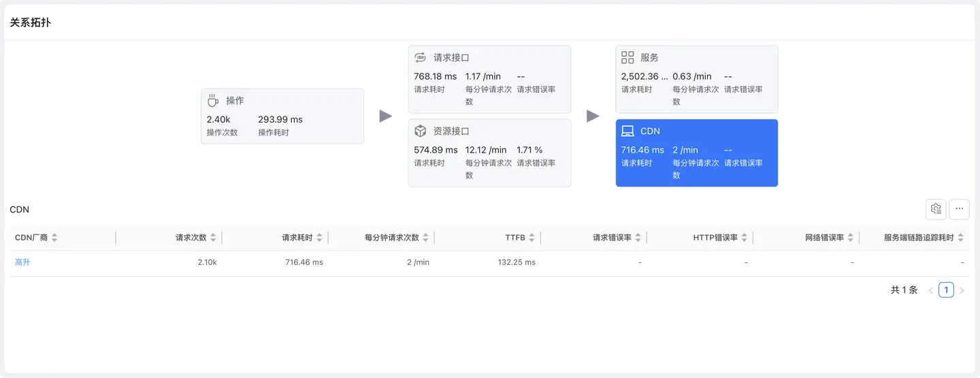Sort table by 请求次数 column
Viewport: 980px width, 378px height.
[x=213, y=238]
